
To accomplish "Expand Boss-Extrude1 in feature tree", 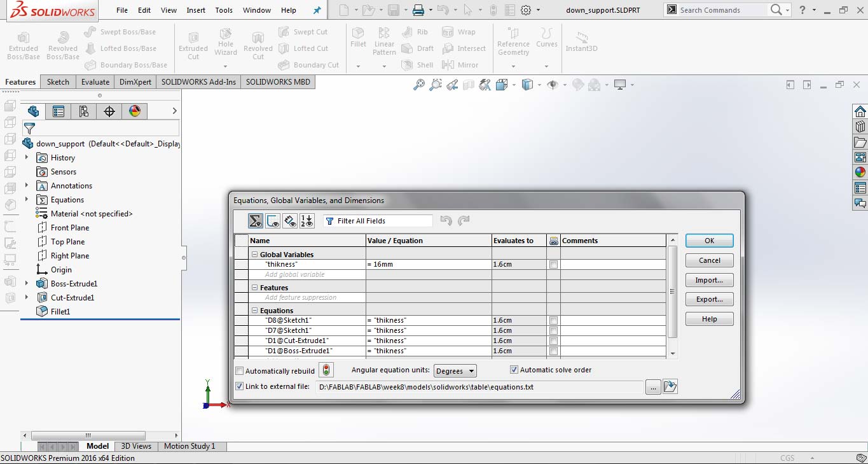I will tap(27, 283).
